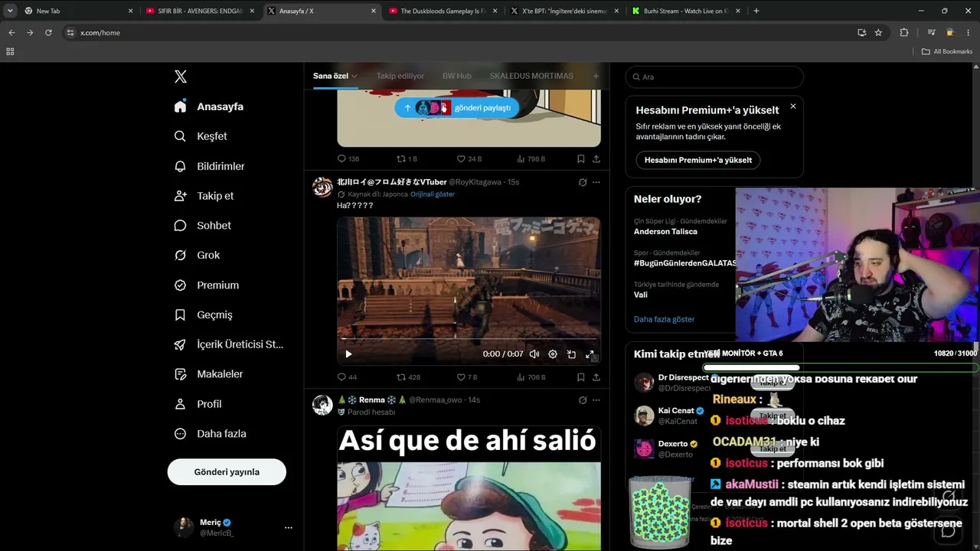Open Geçmiş bookmarks in the sidebar
The height and width of the screenshot is (551, 980).
204,315
